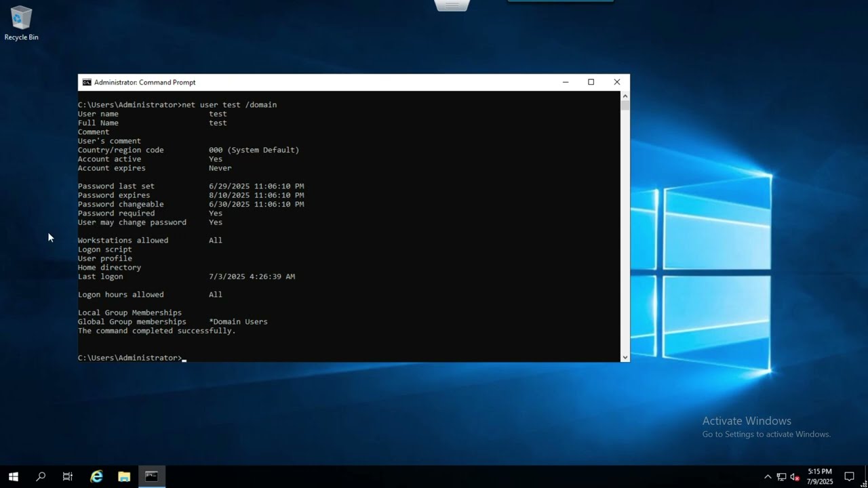Viewport: 868px width, 488px height.
Task: Open the Windows Start menu
Action: click(14, 476)
